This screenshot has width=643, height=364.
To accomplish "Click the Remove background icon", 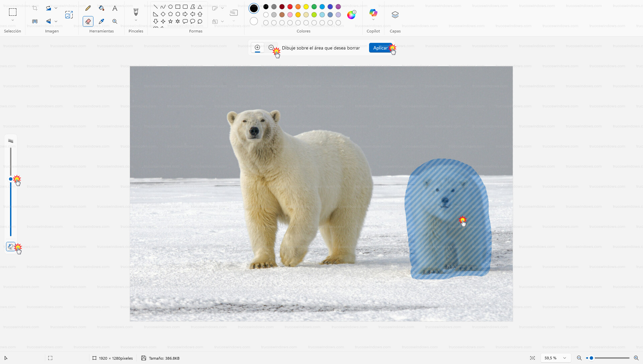I will pos(35,21).
